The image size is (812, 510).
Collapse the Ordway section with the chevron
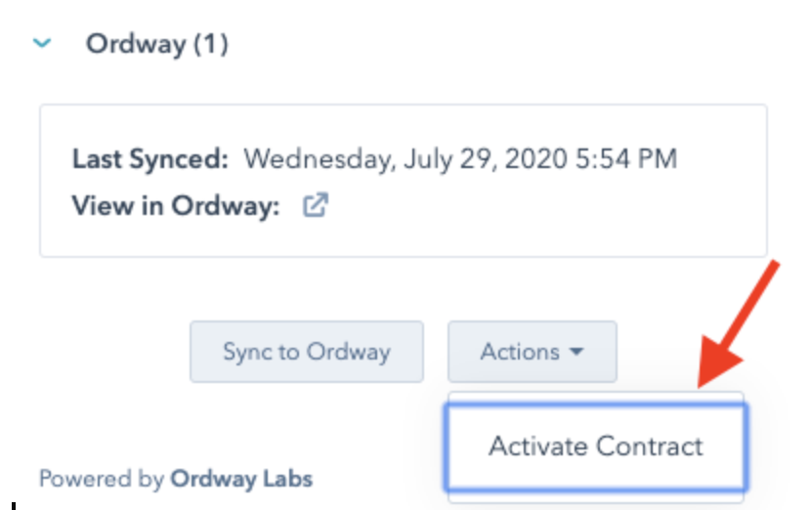pyautogui.click(x=42, y=43)
